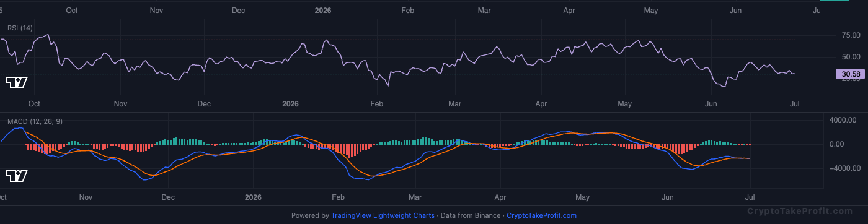Select Oct on the topmost chart's time axis
This screenshot has width=868, height=224.
(x=72, y=11)
